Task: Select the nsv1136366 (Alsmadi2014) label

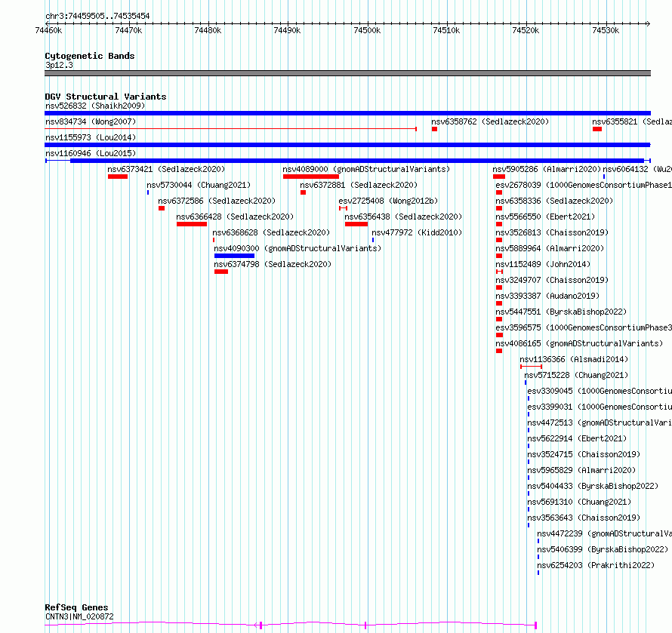Action: pos(574,359)
